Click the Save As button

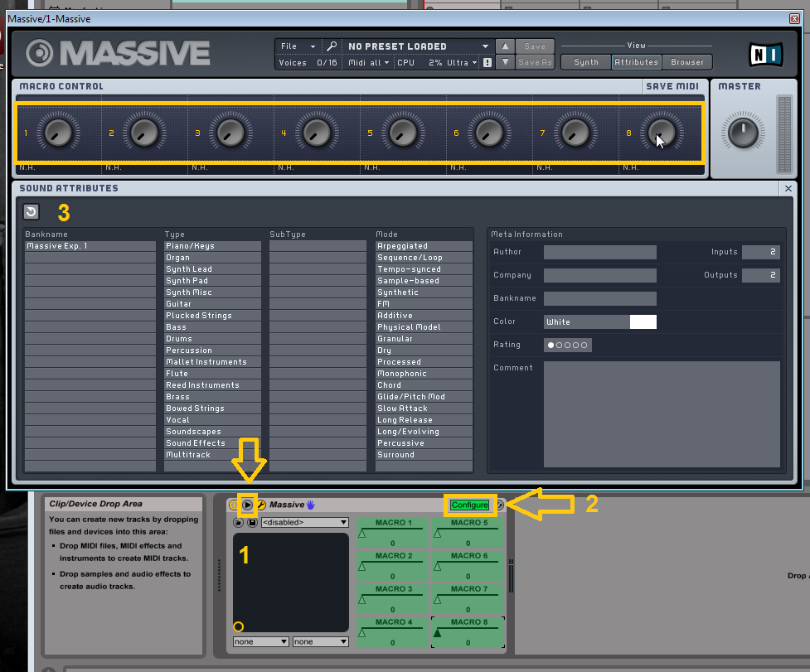(535, 62)
